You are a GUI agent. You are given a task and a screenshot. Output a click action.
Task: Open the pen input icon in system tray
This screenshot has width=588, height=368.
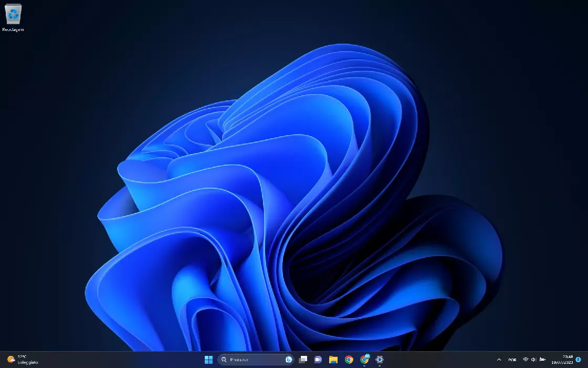[542, 360]
